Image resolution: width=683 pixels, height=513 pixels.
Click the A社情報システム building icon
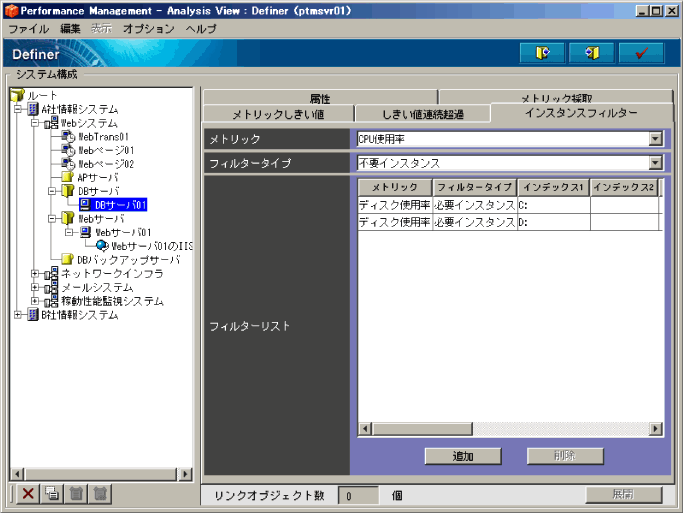33,109
